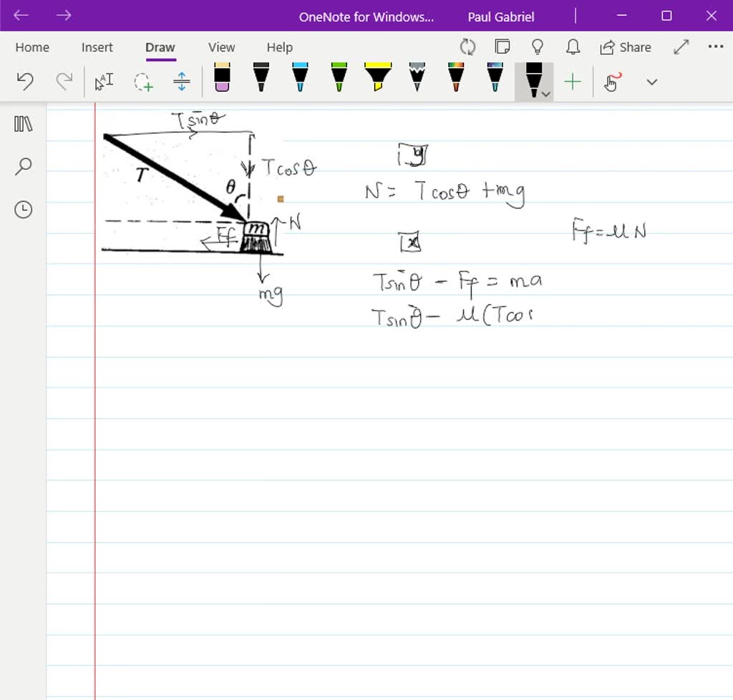The height and width of the screenshot is (700, 733).
Task: Toggle the Draw with Touch hand icon
Action: pyautogui.click(x=611, y=82)
